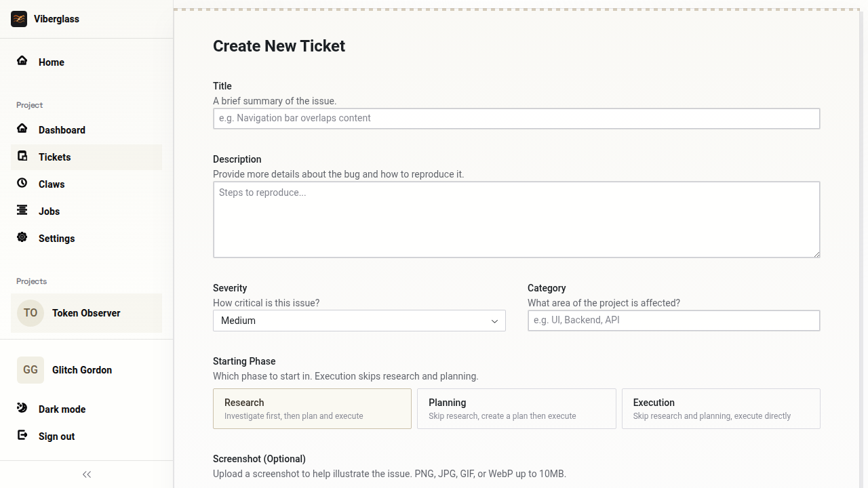Image resolution: width=868 pixels, height=488 pixels.
Task: Click the Home house icon
Action: (x=22, y=61)
